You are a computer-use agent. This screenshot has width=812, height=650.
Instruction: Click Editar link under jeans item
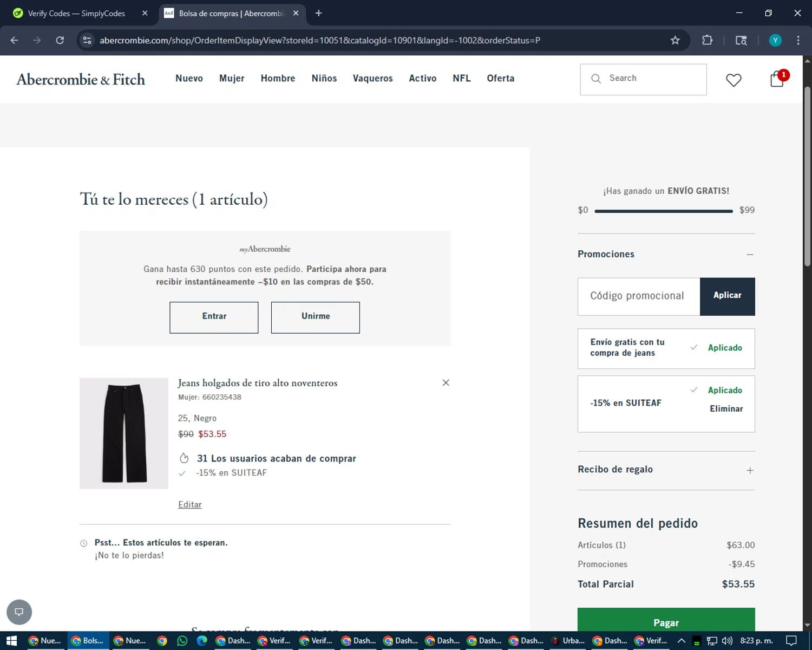click(190, 504)
